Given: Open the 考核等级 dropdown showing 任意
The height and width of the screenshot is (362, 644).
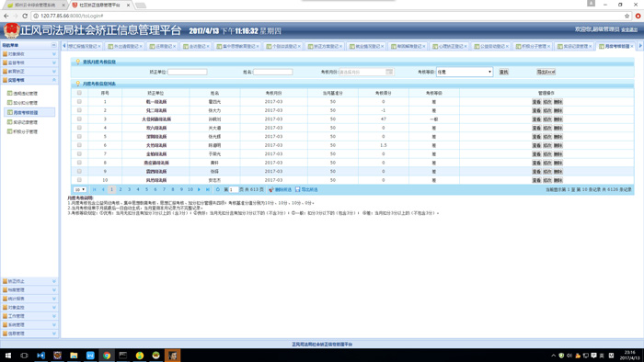Looking at the screenshot, I should (465, 72).
